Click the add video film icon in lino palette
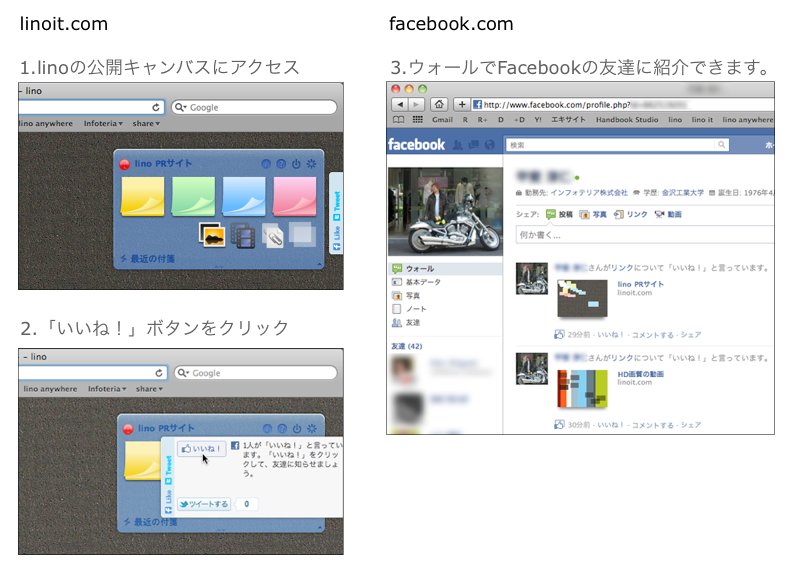 pos(243,236)
